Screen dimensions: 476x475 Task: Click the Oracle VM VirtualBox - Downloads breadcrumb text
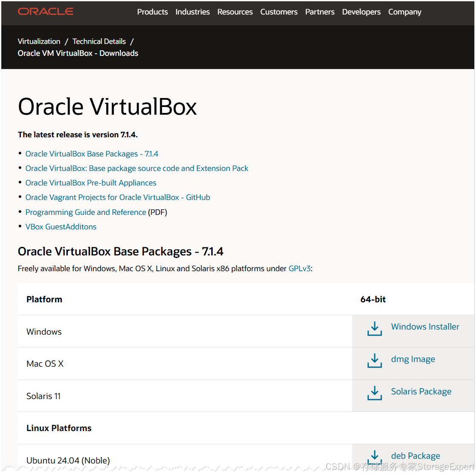78,53
